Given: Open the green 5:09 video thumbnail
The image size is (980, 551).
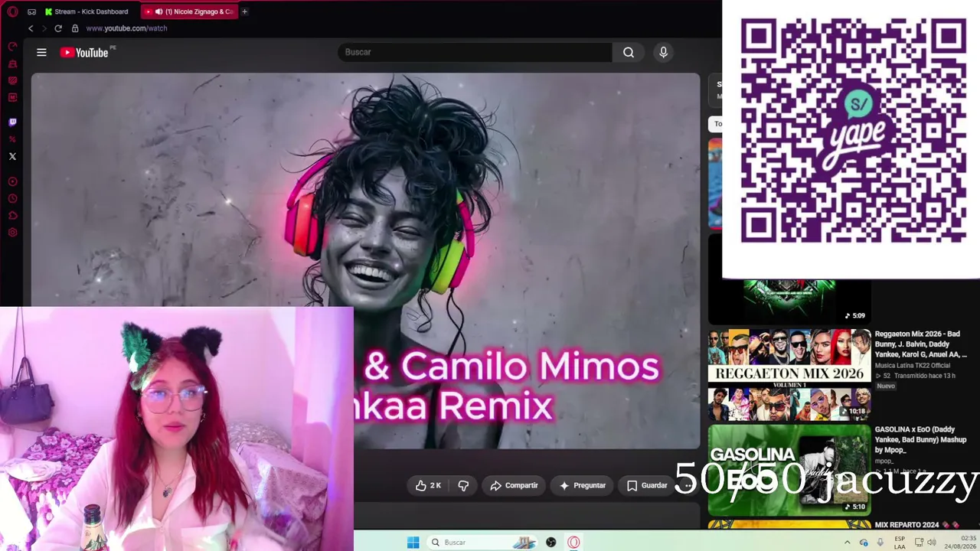Looking at the screenshot, I should click(x=789, y=302).
